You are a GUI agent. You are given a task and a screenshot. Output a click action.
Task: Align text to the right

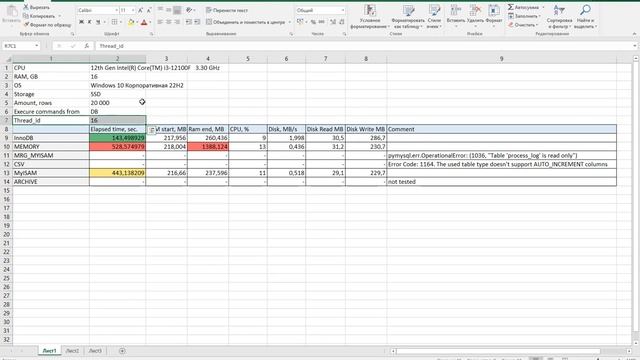(177, 22)
